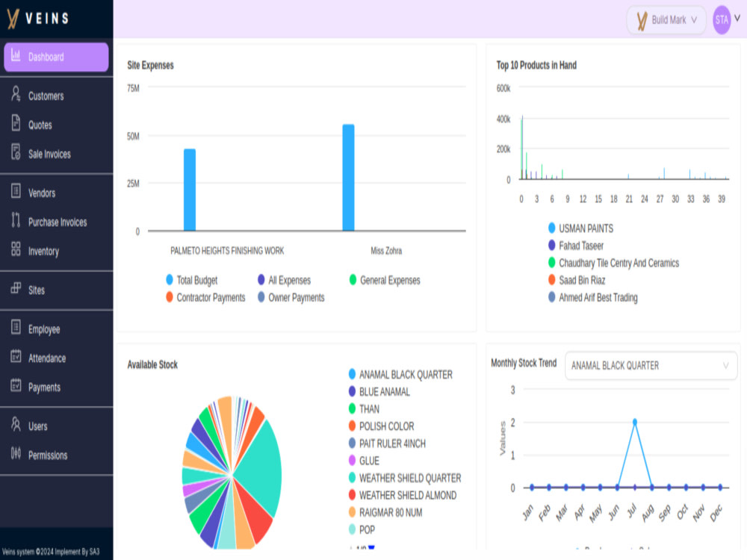The image size is (747, 560).
Task: Toggle ANAMAL BLACK QUARTER pie legend entry
Action: coord(400,375)
